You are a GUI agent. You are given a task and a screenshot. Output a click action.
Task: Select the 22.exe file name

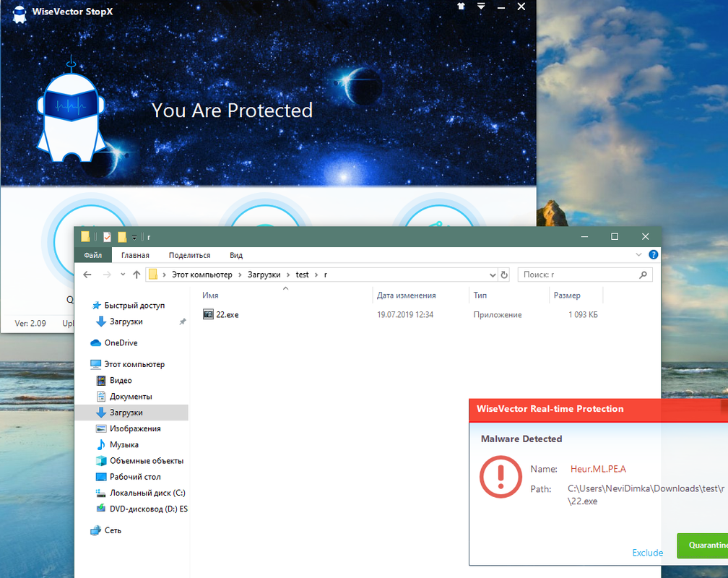pyautogui.click(x=227, y=314)
